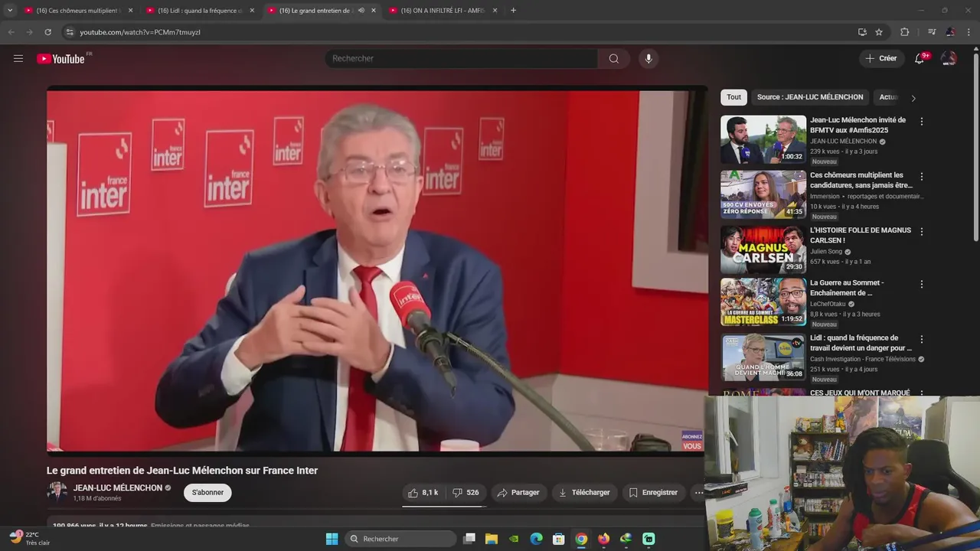
Task: Switch to ON A INFILTRÉ LFI tab
Action: [x=443, y=11]
